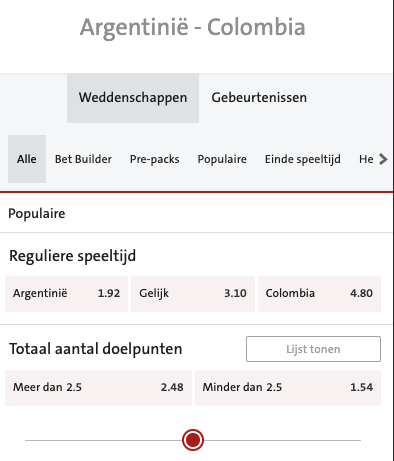
Task: Choose the Populaire filter tab
Action: click(222, 159)
